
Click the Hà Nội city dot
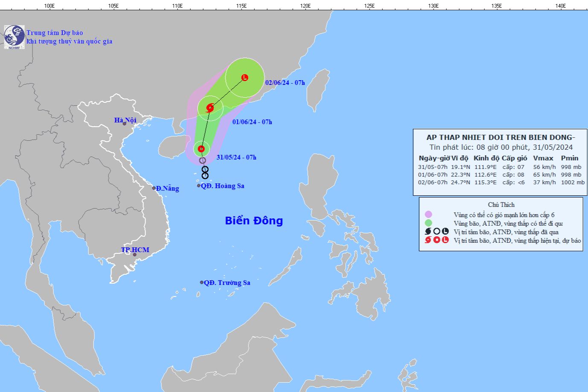125,123
